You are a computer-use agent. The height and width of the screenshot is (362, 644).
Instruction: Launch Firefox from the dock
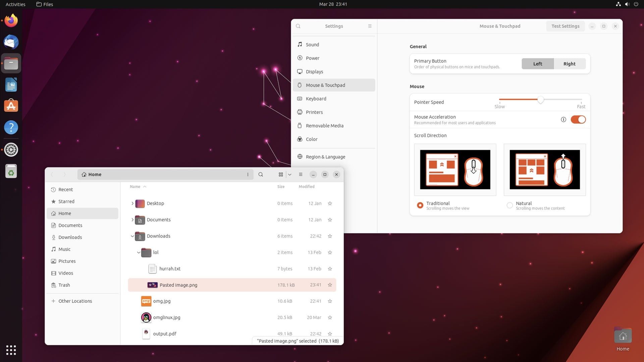click(x=11, y=20)
